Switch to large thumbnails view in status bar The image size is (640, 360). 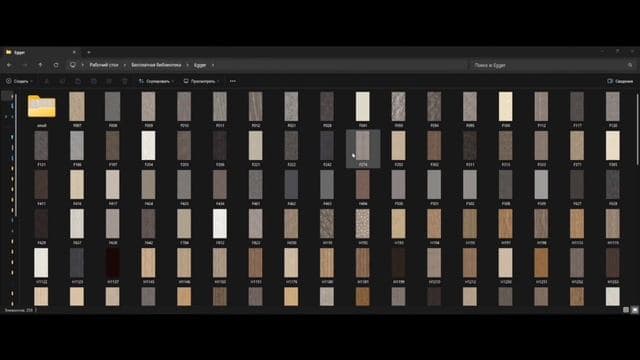(634, 310)
